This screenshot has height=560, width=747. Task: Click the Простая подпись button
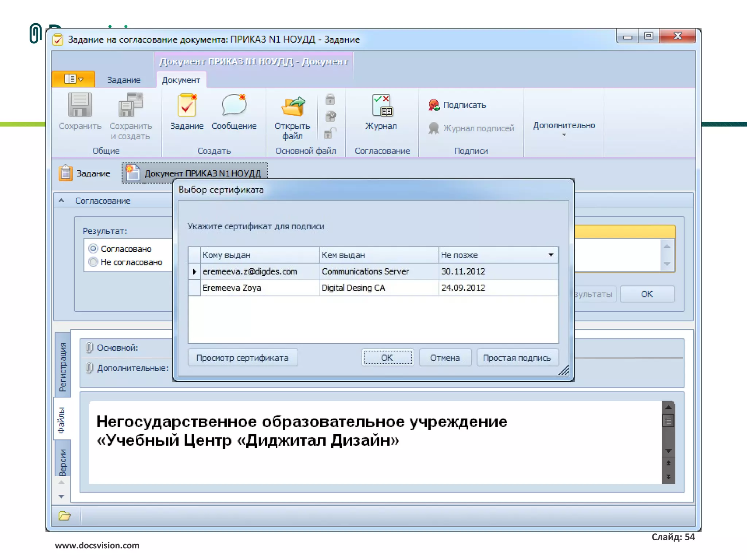tap(517, 358)
